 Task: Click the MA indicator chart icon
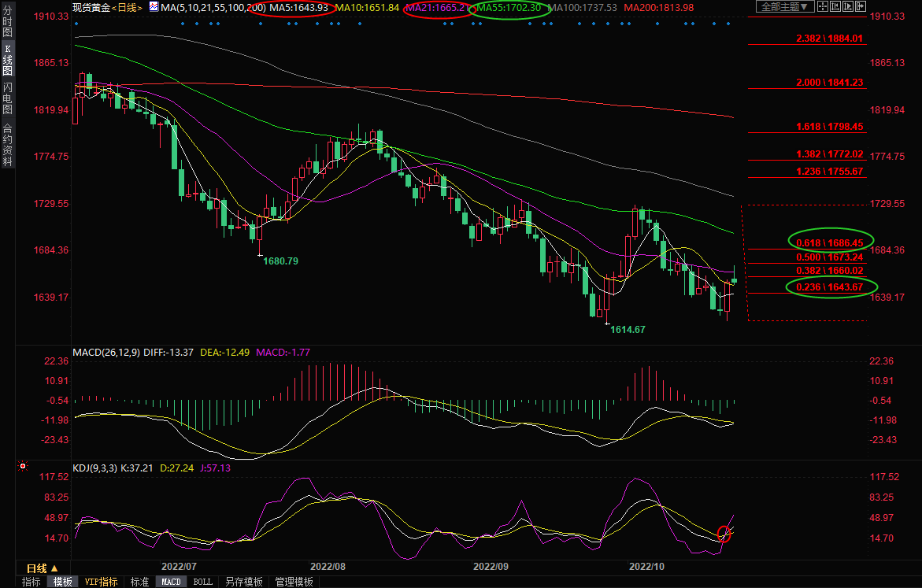[154, 7]
